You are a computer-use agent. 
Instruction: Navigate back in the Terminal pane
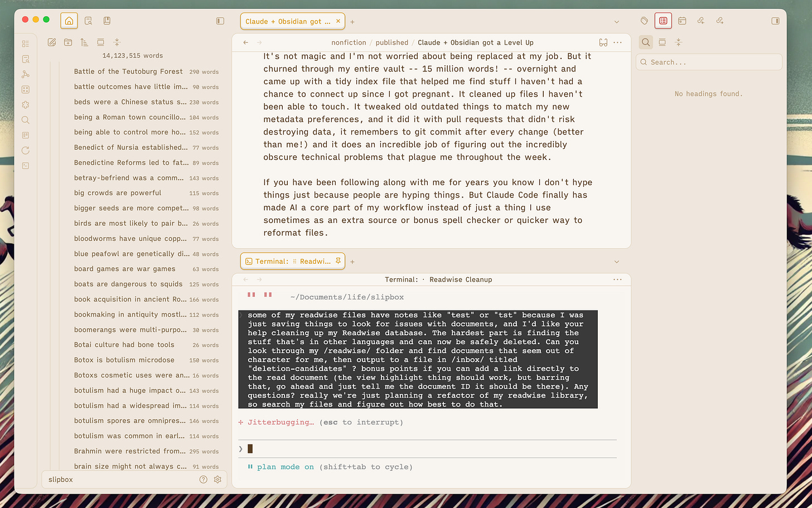[246, 279]
